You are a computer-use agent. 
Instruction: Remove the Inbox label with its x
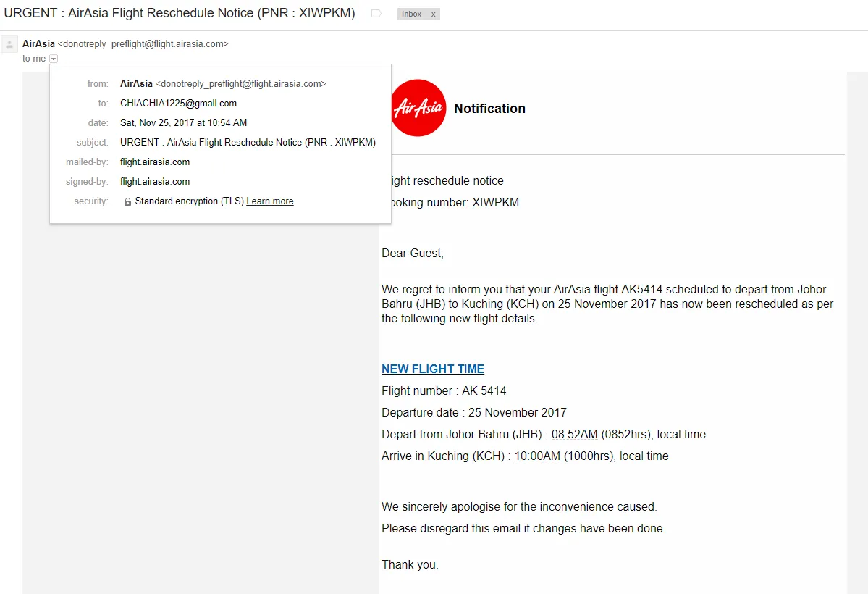pyautogui.click(x=434, y=14)
